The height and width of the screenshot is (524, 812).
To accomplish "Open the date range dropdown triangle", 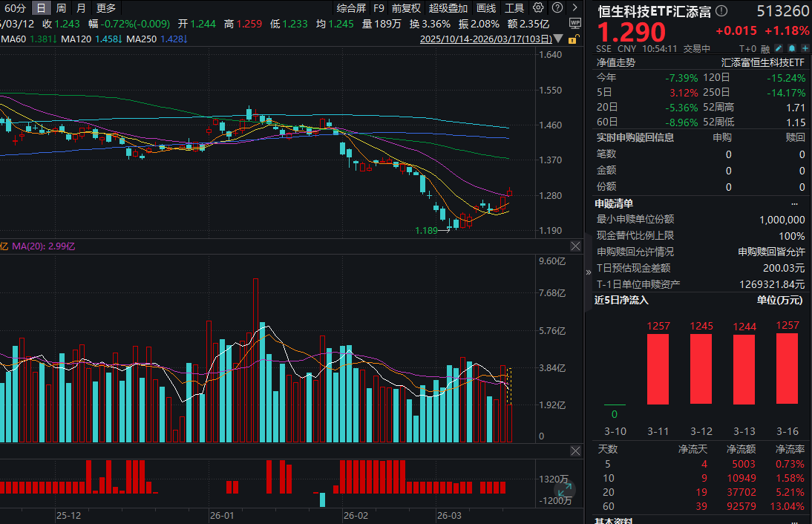I will (557, 39).
